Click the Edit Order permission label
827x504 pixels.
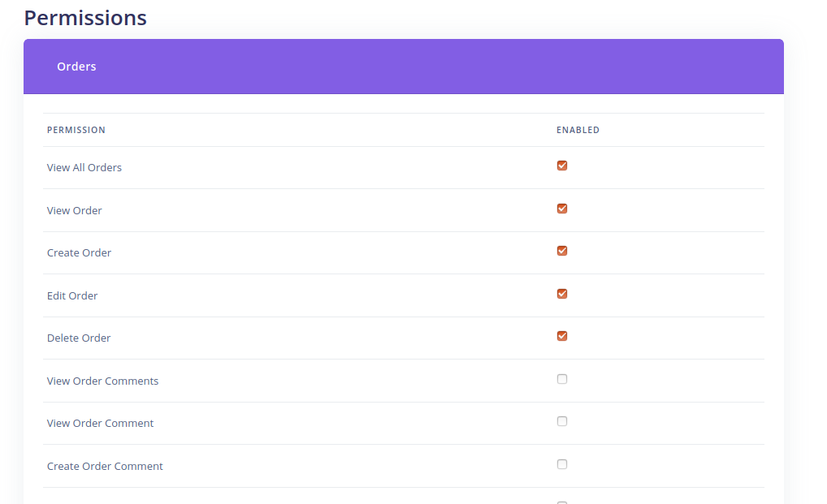pyautogui.click(x=72, y=295)
